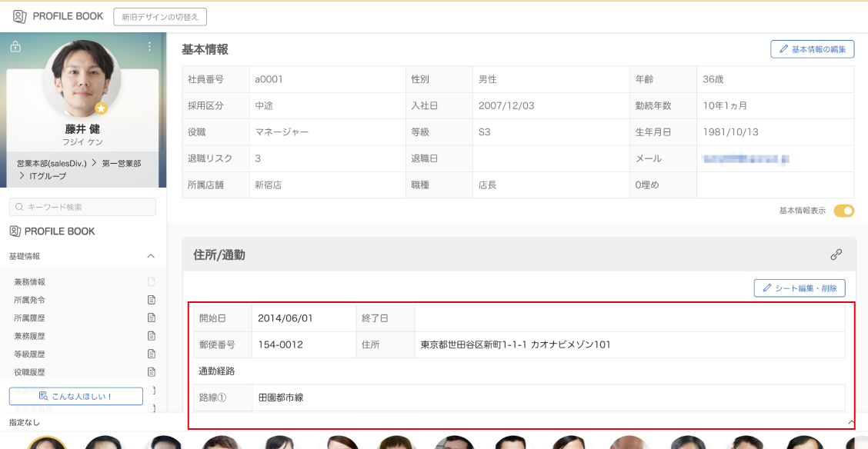Viewport: 868px width, 449px height.
Task: Click the document icon beside 兼務情報
Action: (152, 282)
